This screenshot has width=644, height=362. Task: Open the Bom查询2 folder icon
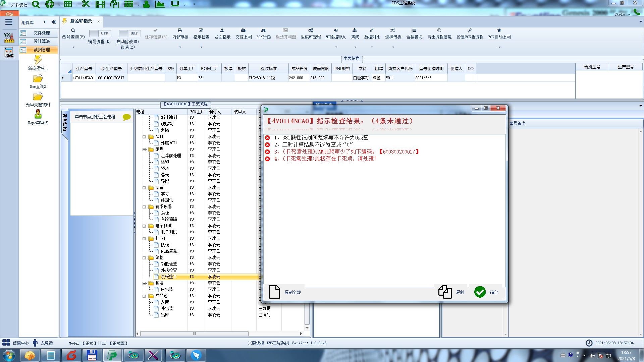tap(38, 79)
